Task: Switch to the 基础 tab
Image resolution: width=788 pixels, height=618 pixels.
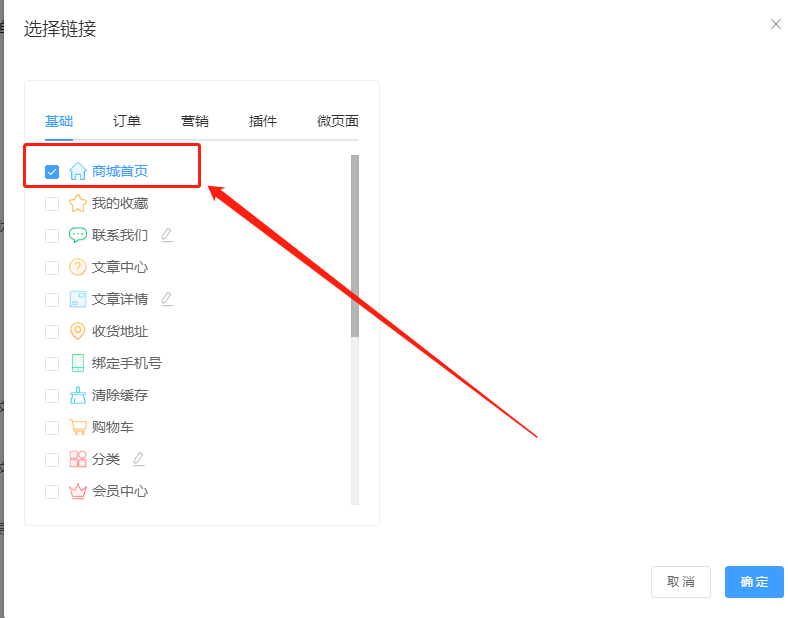Action: point(59,121)
